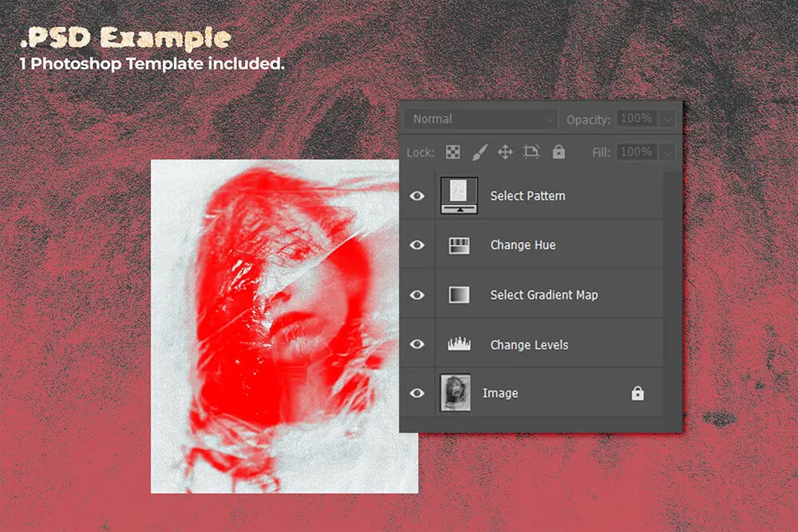
Task: Open the Normal blend mode dropdown
Action: [480, 119]
